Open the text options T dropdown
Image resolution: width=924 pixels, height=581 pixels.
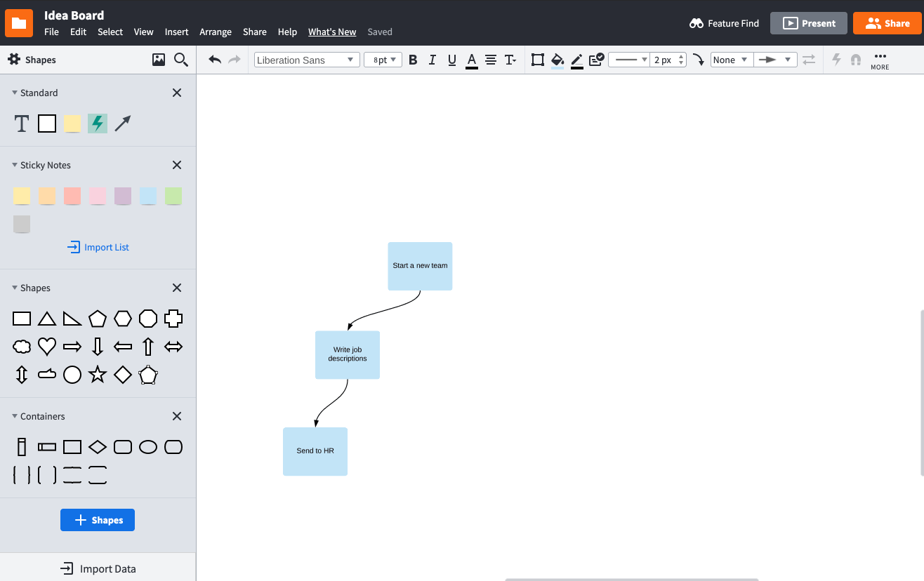(x=510, y=60)
